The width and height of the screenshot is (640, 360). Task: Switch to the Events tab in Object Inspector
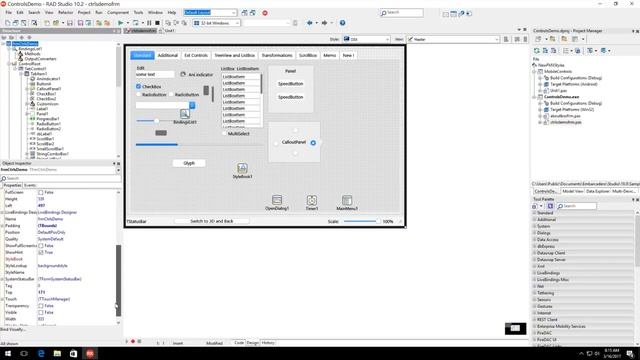tap(30, 185)
